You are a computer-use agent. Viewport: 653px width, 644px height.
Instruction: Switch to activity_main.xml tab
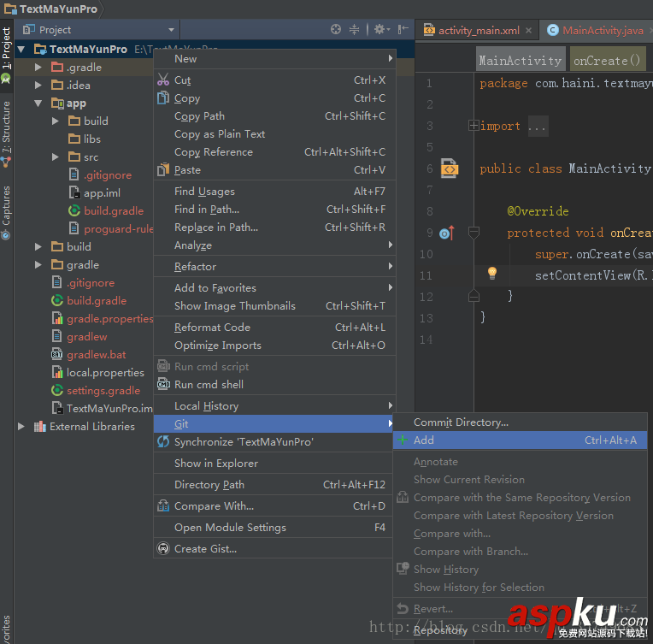click(x=479, y=30)
